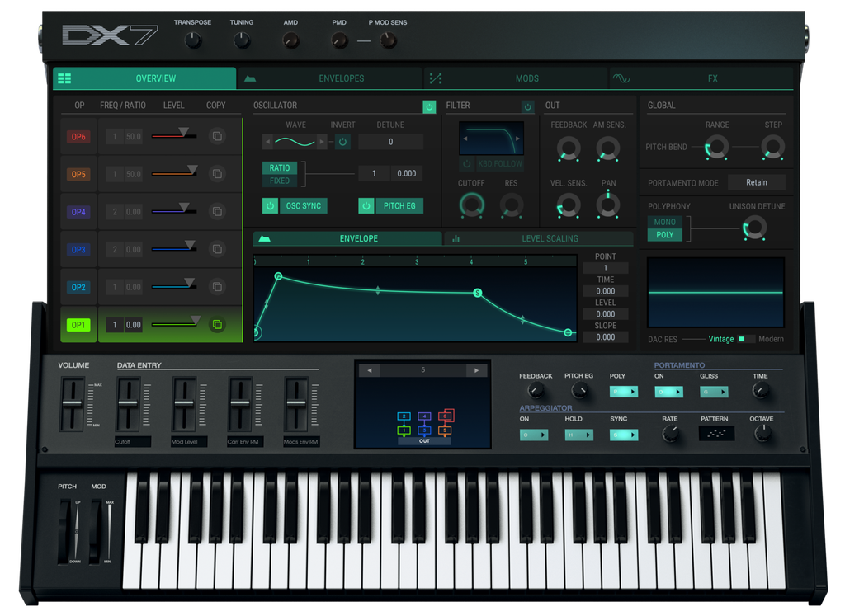The image size is (845, 616).
Task: Select the OP1 operator button
Action: [x=78, y=325]
